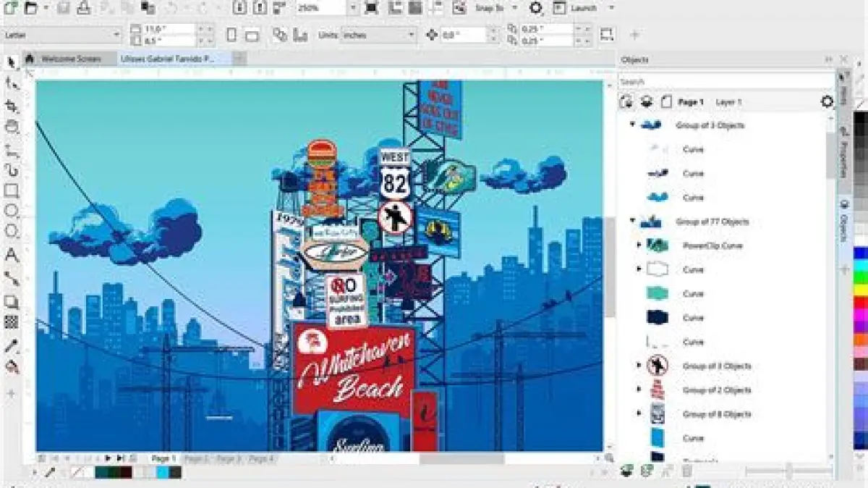
Task: Set page to landscape orientation
Action: coord(252,35)
